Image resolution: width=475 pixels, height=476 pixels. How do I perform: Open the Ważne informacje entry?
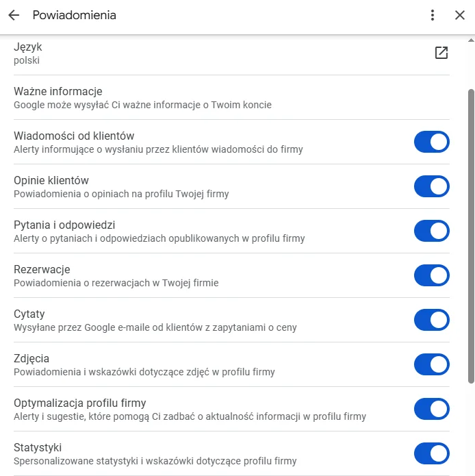58,91
